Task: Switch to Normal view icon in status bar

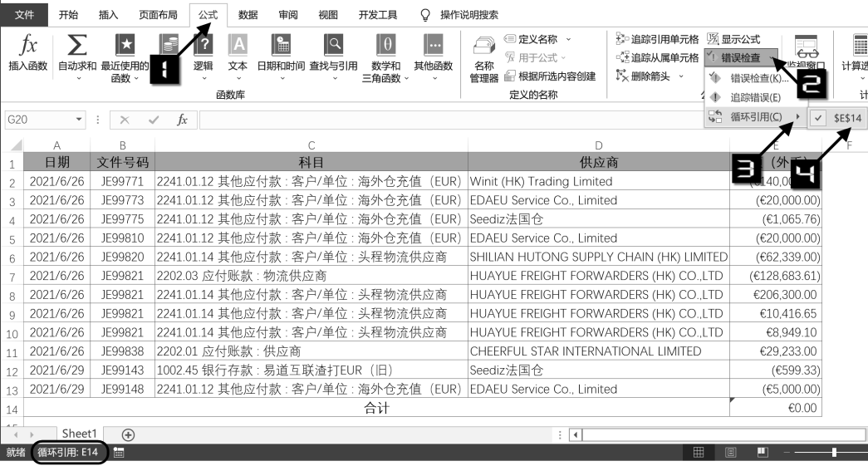Action: coord(699,453)
